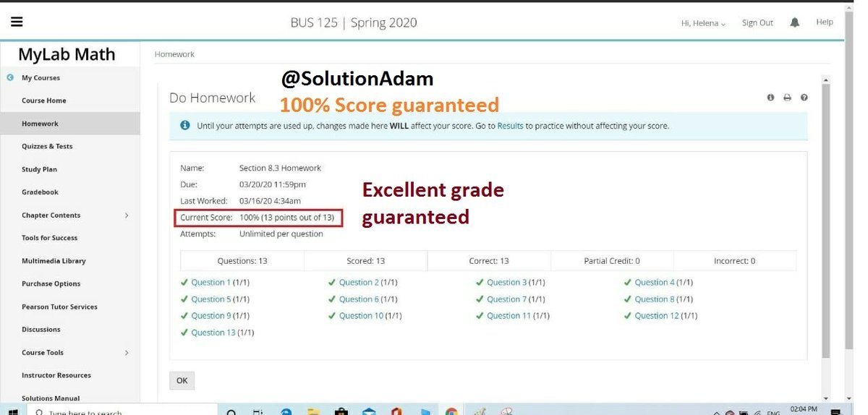Viewport: 868px width, 415px height.
Task: Open Question 9 link
Action: [x=210, y=316]
